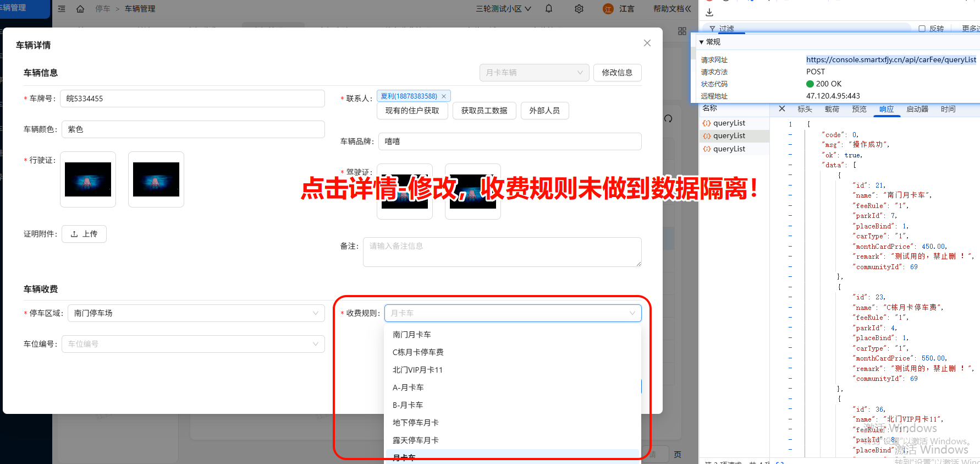Click the 修改信息 button
The width and height of the screenshot is (980, 464).
click(617, 73)
